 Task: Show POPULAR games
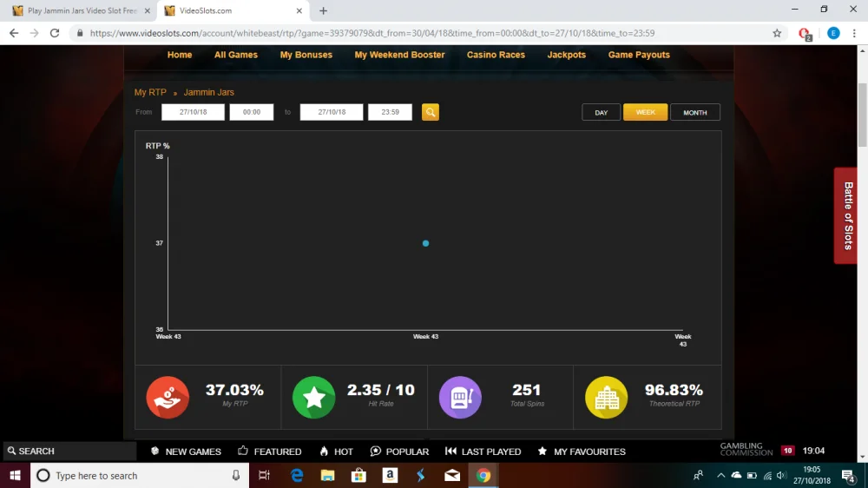tap(399, 452)
